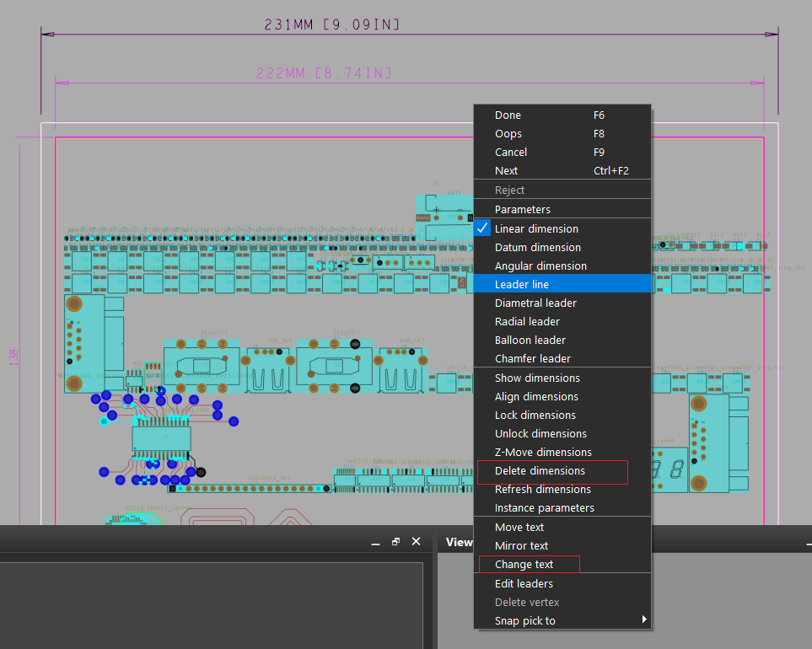Select Leader line from context menu
The height and width of the screenshot is (649, 812).
(x=522, y=284)
